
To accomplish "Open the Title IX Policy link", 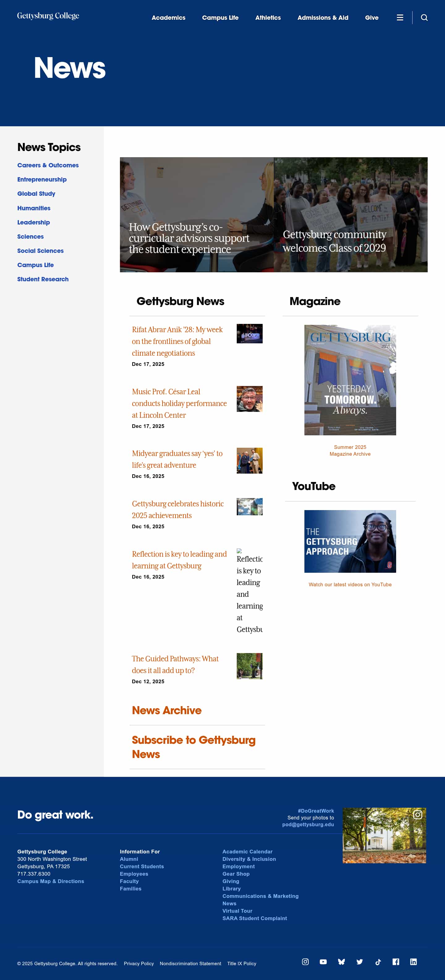I will (242, 963).
